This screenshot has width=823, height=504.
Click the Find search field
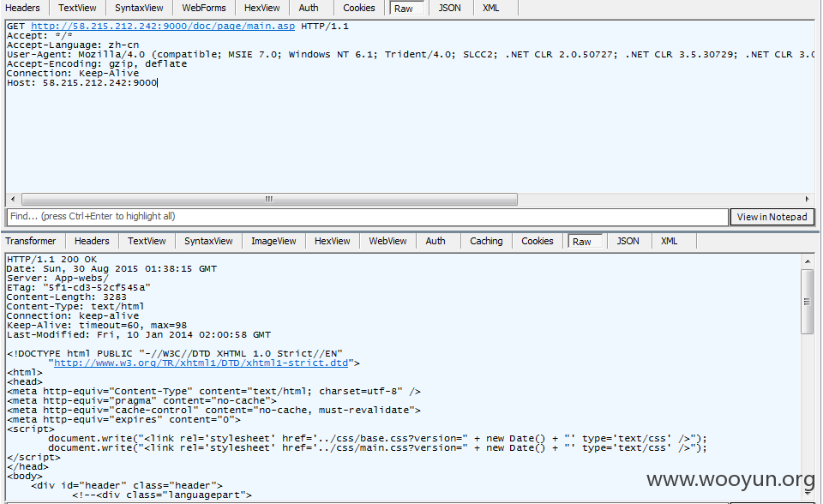(x=368, y=217)
